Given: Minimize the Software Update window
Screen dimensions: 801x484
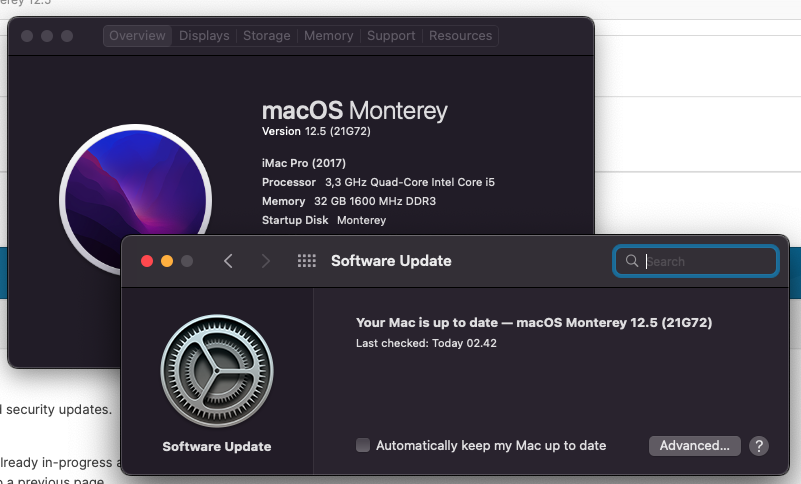Looking at the screenshot, I should pyautogui.click(x=167, y=261).
